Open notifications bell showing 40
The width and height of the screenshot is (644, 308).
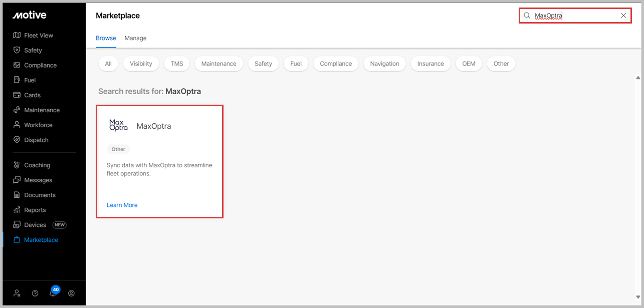click(x=54, y=292)
